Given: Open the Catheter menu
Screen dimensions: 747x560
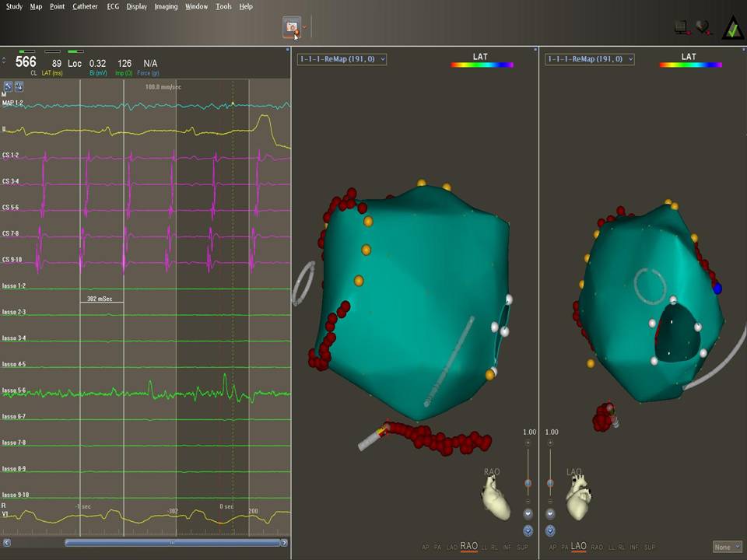Looking at the screenshot, I should (x=85, y=6).
